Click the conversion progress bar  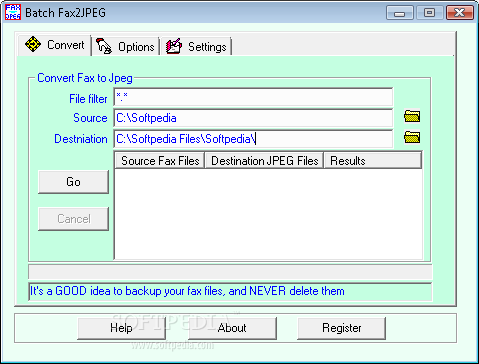coord(230,272)
